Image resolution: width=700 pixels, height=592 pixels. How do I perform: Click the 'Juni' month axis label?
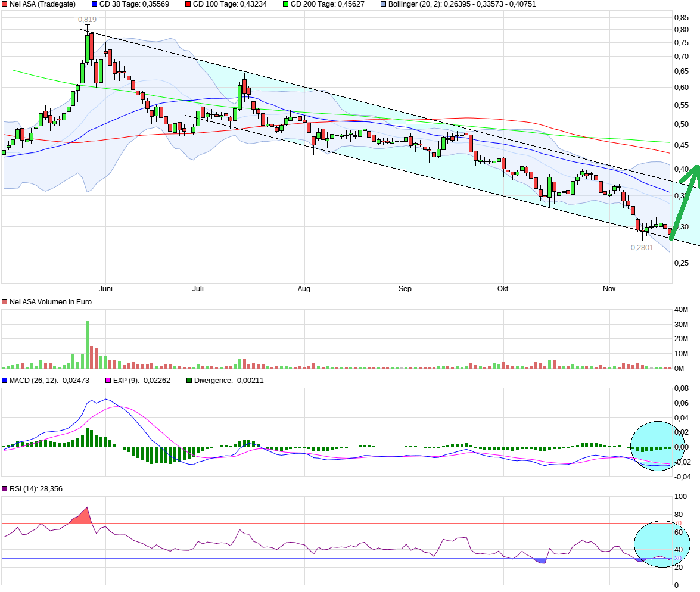pyautogui.click(x=105, y=289)
